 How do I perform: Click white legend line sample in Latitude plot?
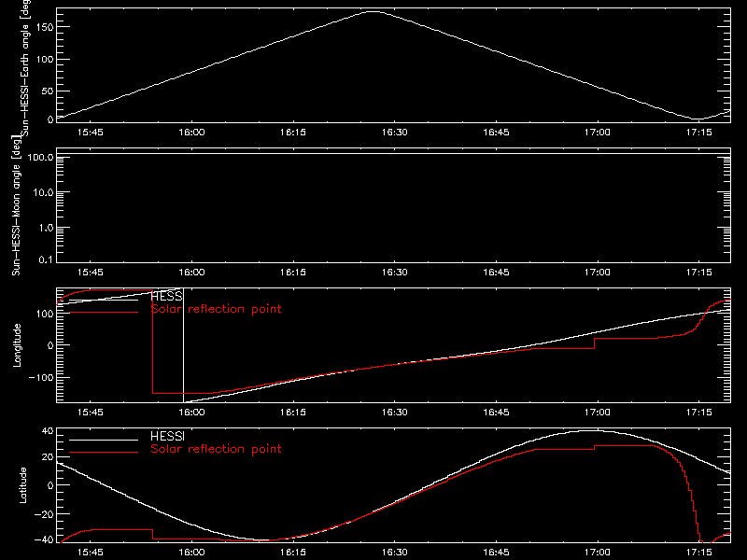tap(104, 440)
